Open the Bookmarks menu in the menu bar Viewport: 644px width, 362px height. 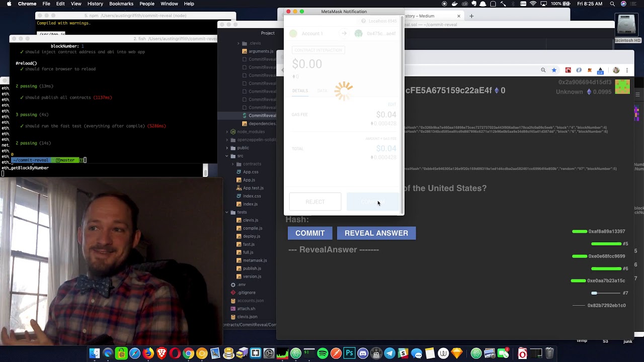point(122,3)
